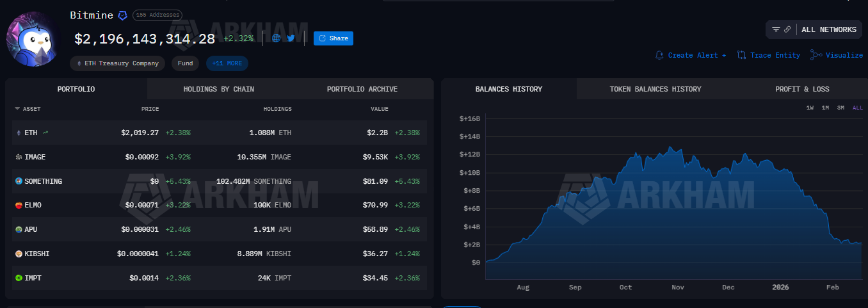This screenshot has height=308, width=868.
Task: Click the Bitmine penguin avatar
Action: tap(33, 38)
